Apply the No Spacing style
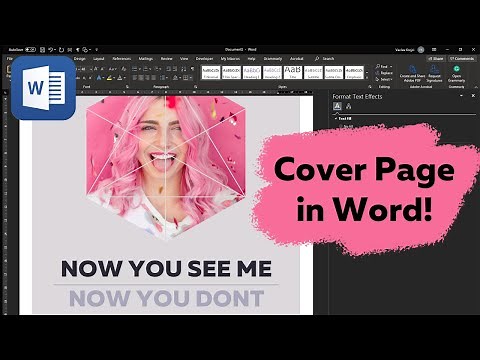The width and height of the screenshot is (480, 360). click(231, 73)
